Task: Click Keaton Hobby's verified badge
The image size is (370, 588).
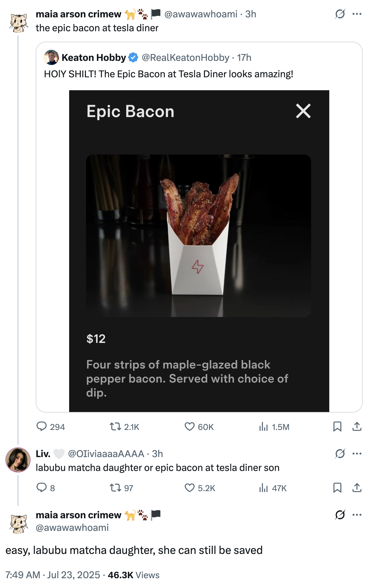Action: pos(133,57)
